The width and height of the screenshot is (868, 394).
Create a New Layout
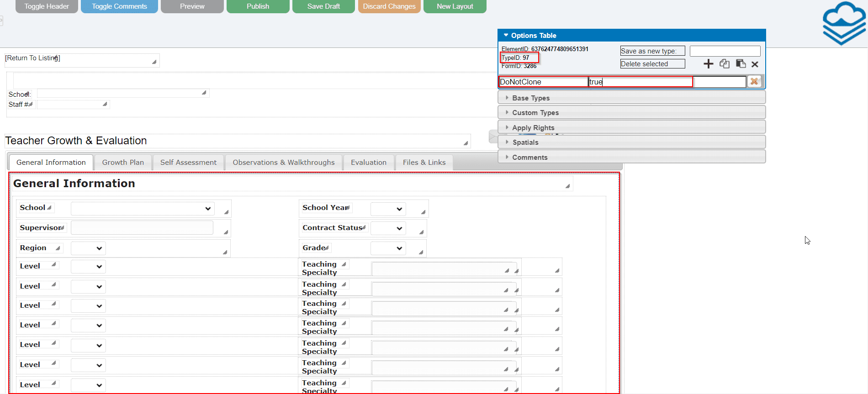click(455, 6)
